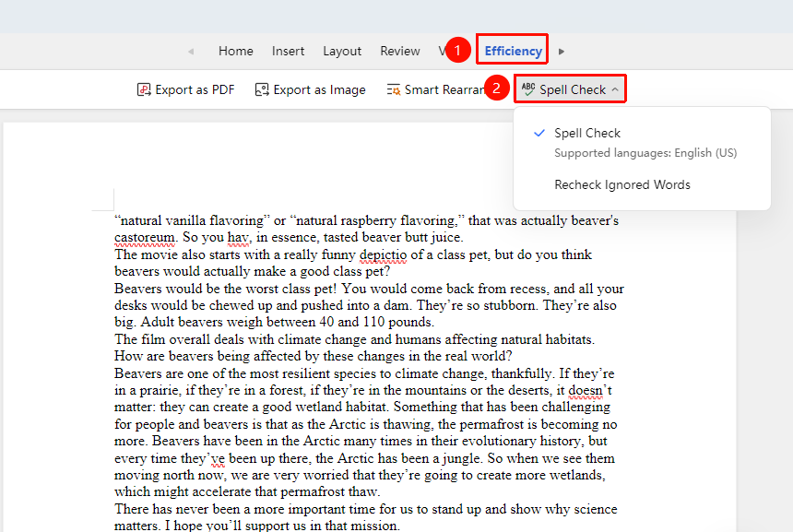Click the misspelled word "hav"
This screenshot has height=532, width=793.
238,237
